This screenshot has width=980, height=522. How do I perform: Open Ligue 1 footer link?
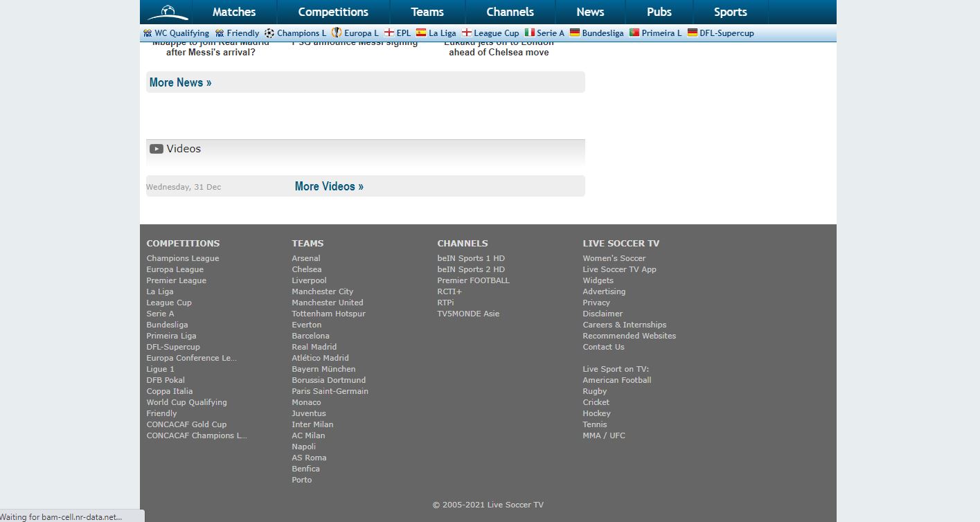161,369
